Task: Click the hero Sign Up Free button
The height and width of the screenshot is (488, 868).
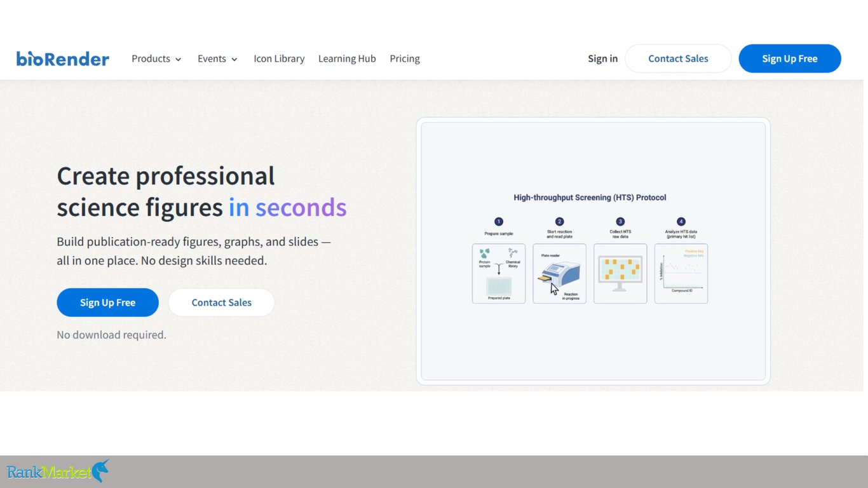Action: tap(107, 302)
